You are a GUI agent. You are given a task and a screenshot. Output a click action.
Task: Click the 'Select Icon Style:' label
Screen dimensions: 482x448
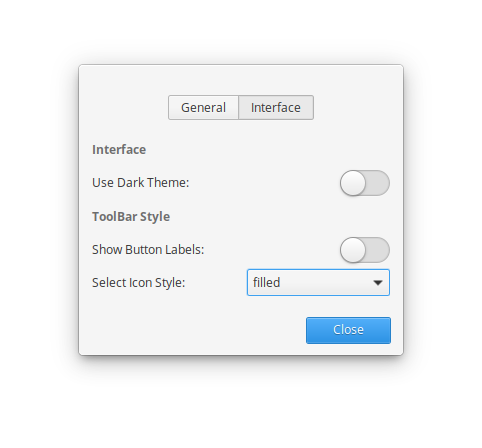pos(138,283)
